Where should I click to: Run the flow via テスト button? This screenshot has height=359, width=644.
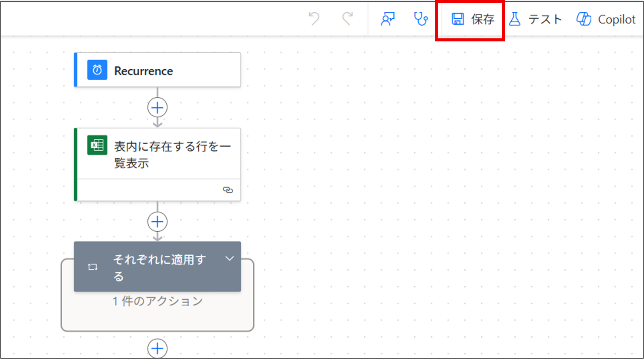[x=536, y=19]
